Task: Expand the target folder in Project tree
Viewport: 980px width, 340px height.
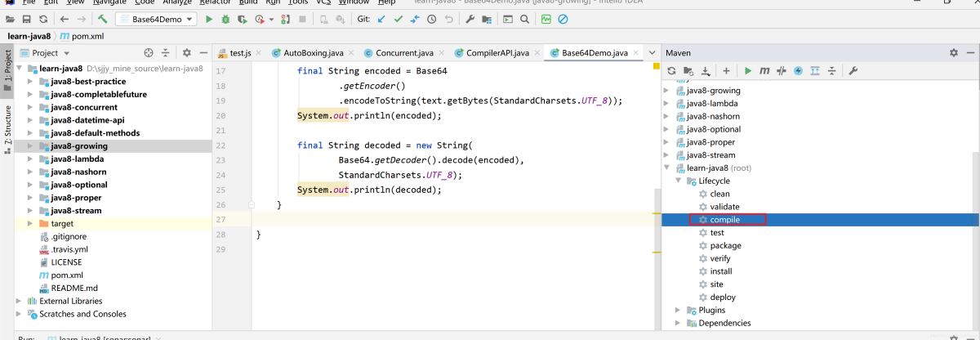Action: click(30, 223)
